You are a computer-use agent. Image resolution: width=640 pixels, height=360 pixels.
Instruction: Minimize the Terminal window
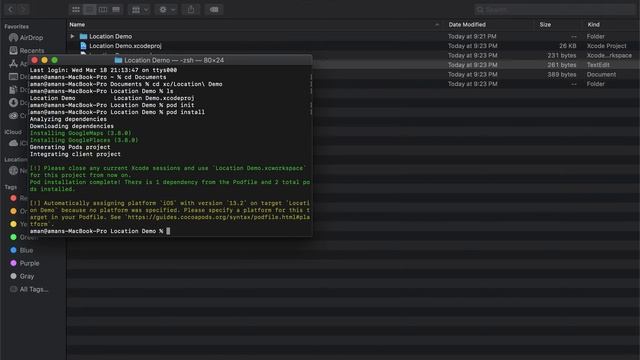[x=44, y=60]
